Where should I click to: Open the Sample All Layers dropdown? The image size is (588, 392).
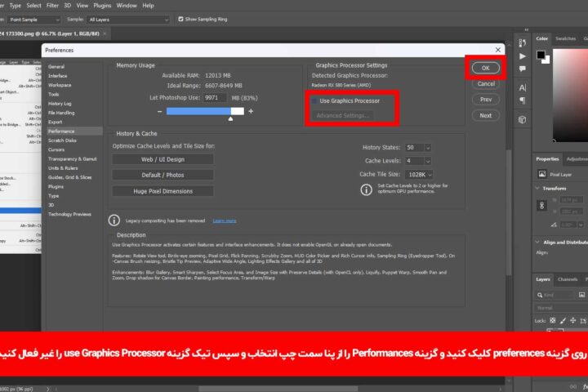[x=128, y=20]
